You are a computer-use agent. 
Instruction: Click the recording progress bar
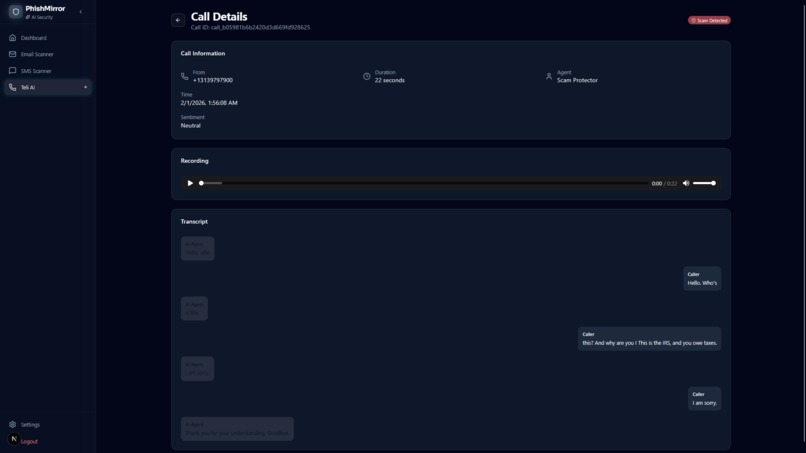click(x=424, y=183)
